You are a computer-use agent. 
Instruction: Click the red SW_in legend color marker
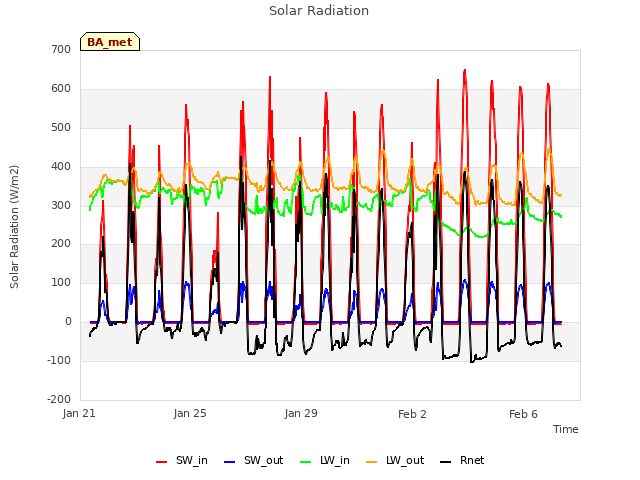point(162,462)
